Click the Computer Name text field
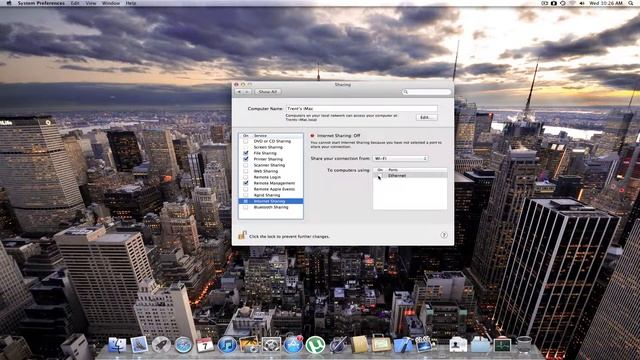The image size is (640, 360). (x=361, y=109)
